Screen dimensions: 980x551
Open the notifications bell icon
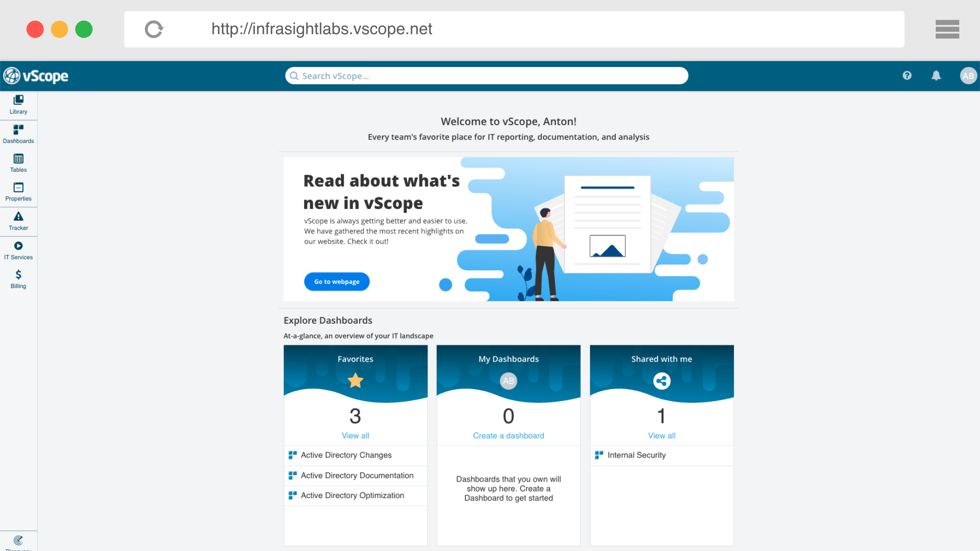[x=936, y=76]
